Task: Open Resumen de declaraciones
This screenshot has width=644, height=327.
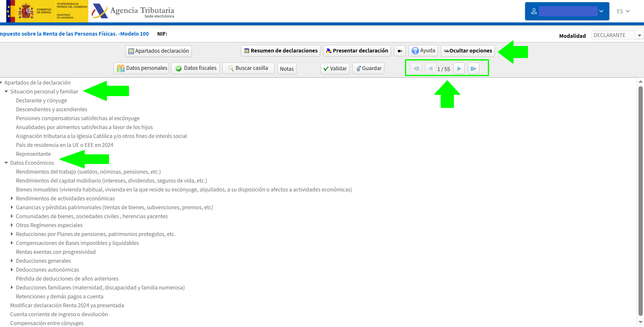Action: (280, 51)
